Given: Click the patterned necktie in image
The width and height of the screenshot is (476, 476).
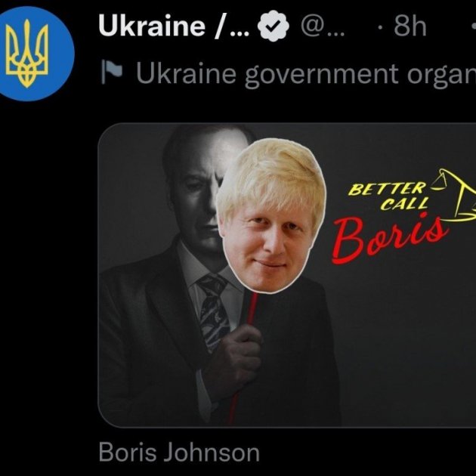Looking at the screenshot, I should pos(213,312).
